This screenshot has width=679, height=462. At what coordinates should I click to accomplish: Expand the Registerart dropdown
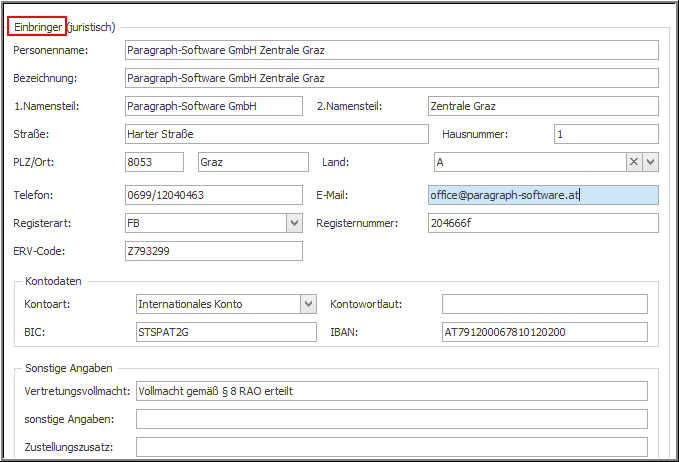[294, 223]
